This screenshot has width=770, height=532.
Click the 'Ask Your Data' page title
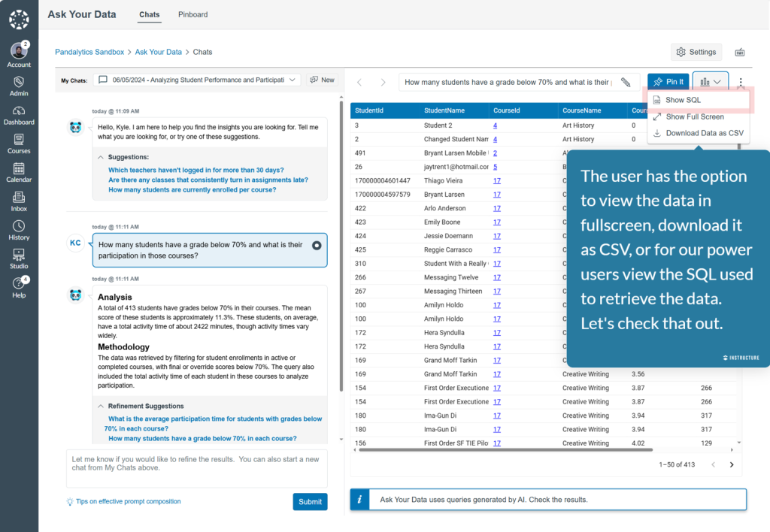[x=82, y=15]
